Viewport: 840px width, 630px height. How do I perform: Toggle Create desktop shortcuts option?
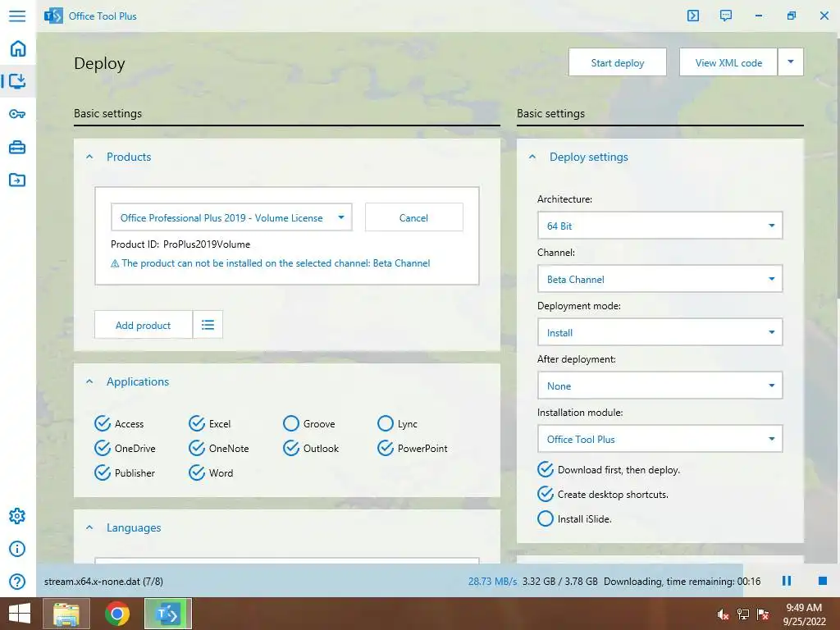click(603, 494)
